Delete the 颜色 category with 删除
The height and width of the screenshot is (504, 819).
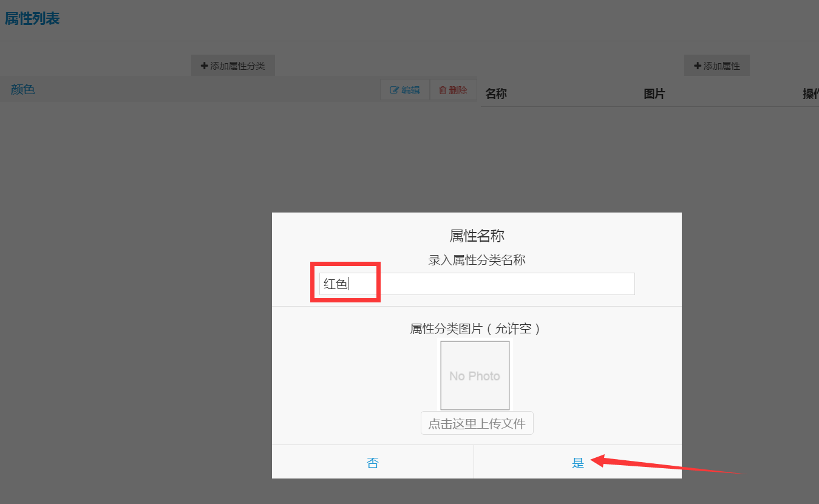coord(454,90)
